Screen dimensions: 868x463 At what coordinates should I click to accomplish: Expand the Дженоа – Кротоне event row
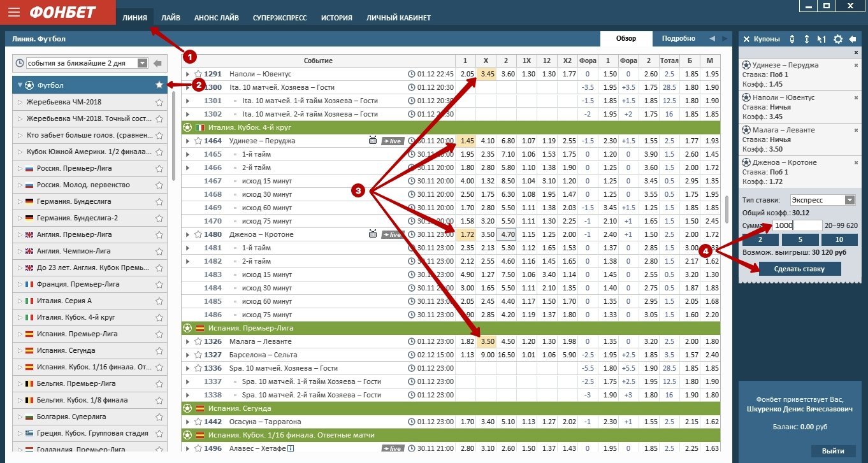coord(187,234)
